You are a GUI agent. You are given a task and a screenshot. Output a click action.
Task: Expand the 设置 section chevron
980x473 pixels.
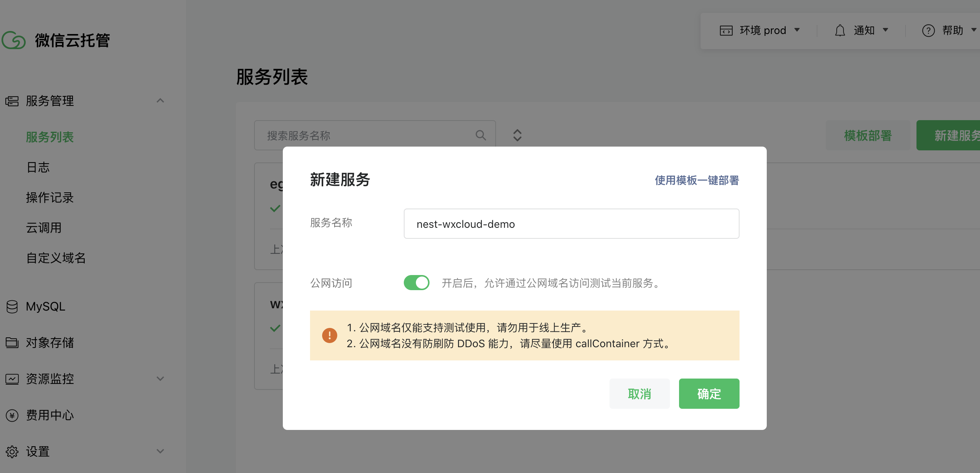pyautogui.click(x=160, y=451)
